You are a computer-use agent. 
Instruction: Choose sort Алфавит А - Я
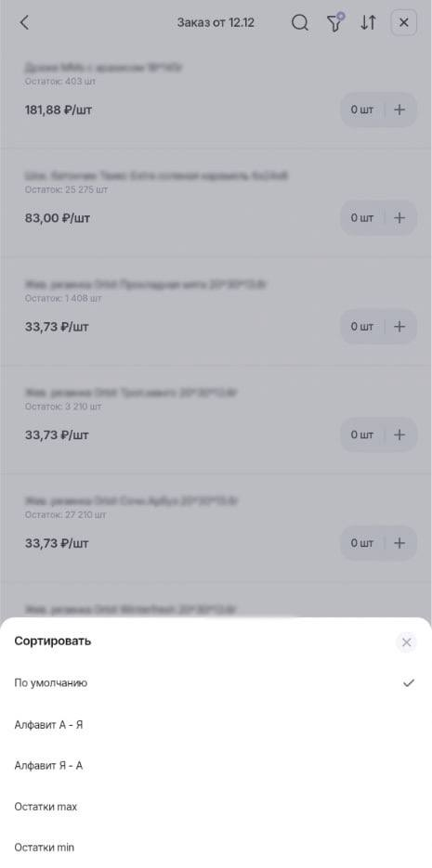coord(216,724)
